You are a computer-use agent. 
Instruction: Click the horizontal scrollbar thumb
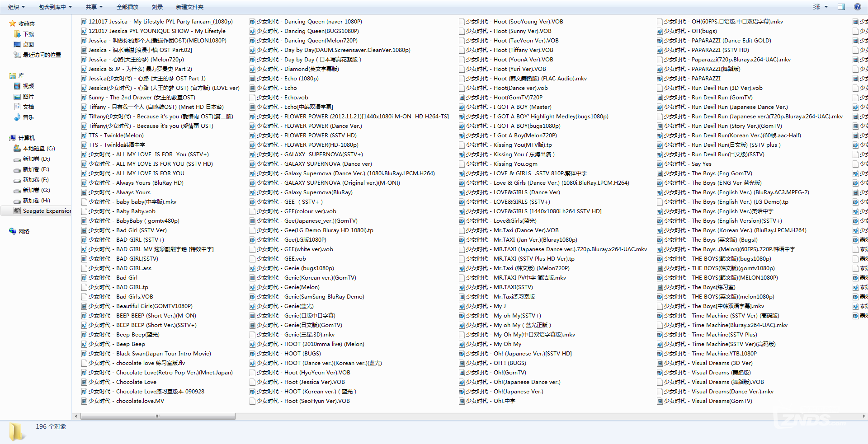[158, 416]
